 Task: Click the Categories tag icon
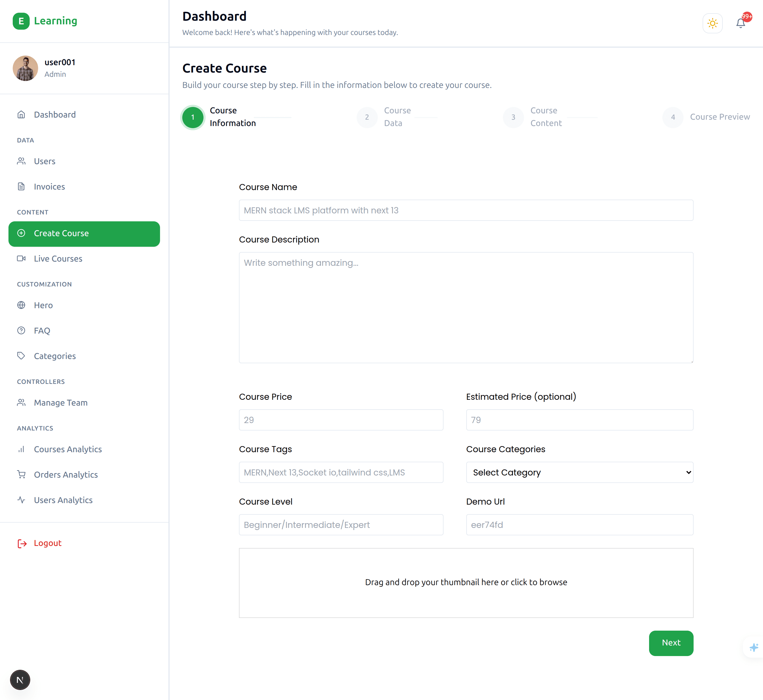coord(21,356)
